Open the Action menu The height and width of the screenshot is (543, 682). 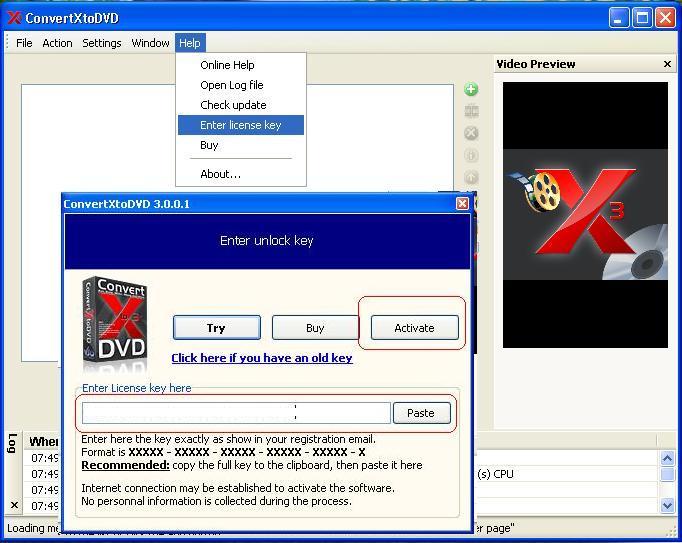[57, 43]
